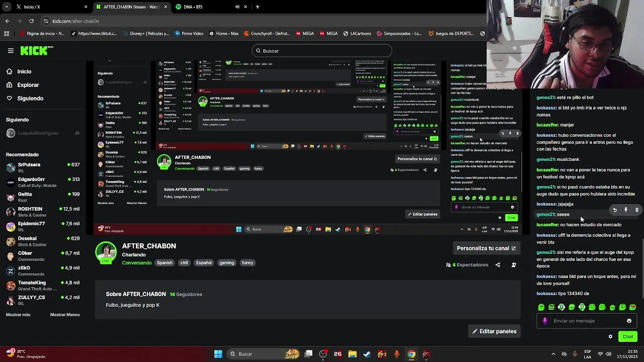Screen dimensions: 644x362
Task: Reload the Kick page
Action: [x=31, y=21]
